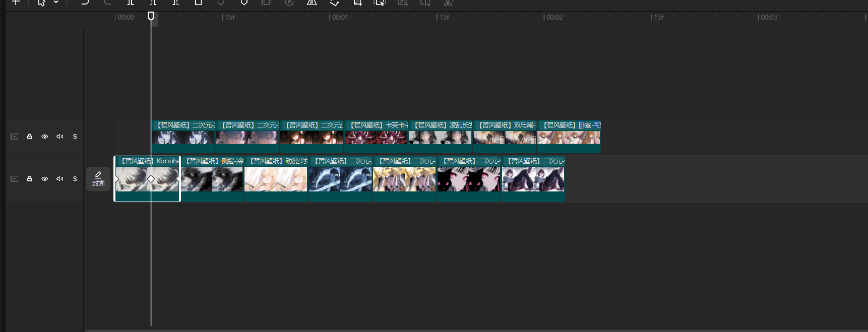Select the blue water swordsman clip
This screenshot has height=332, width=868.
click(340, 179)
